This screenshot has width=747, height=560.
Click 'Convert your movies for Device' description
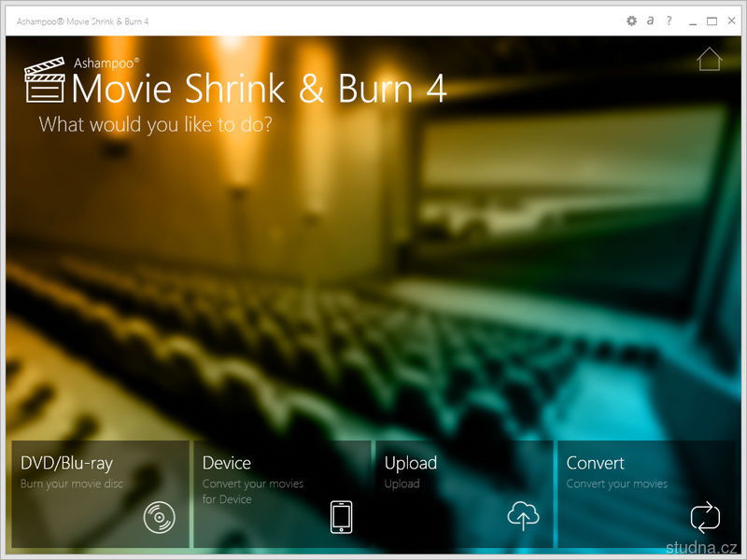252,492
